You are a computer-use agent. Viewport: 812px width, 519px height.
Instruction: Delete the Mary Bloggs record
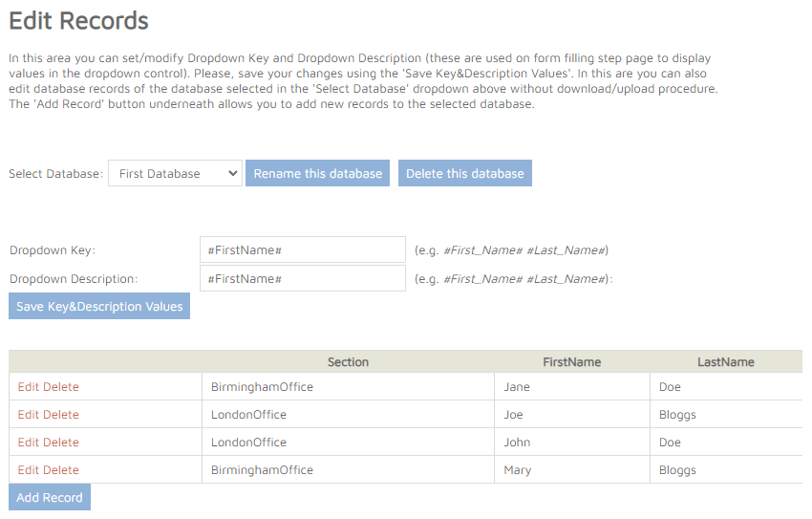pos(61,470)
